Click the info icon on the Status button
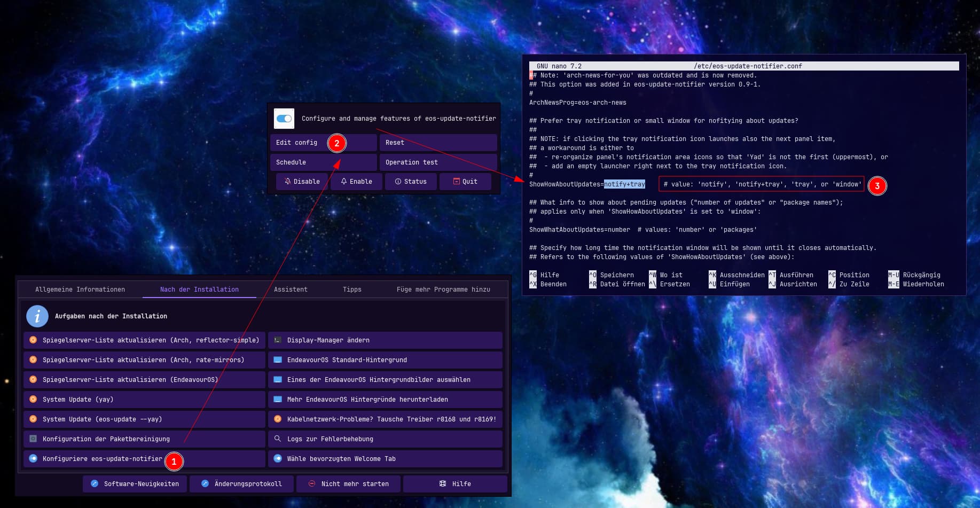Image resolution: width=980 pixels, height=508 pixels. point(398,182)
